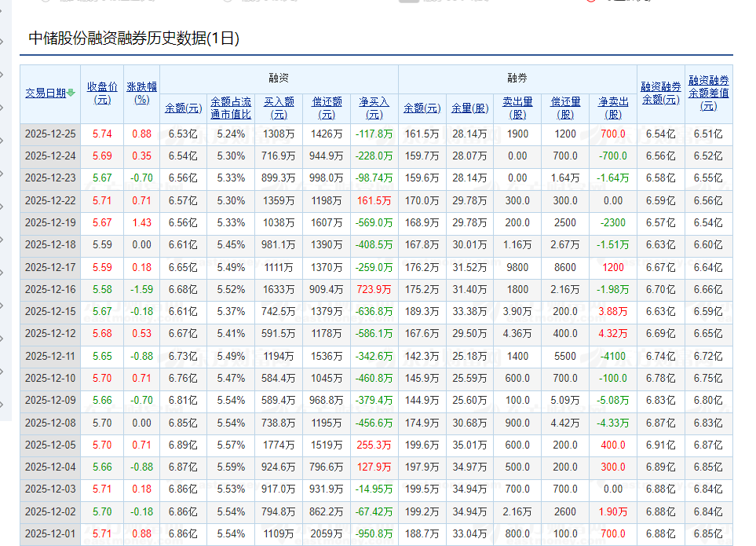Viewport: 756px width, 546px height.
Task: Click the 1774万 buy amount cell
Action: click(x=279, y=445)
